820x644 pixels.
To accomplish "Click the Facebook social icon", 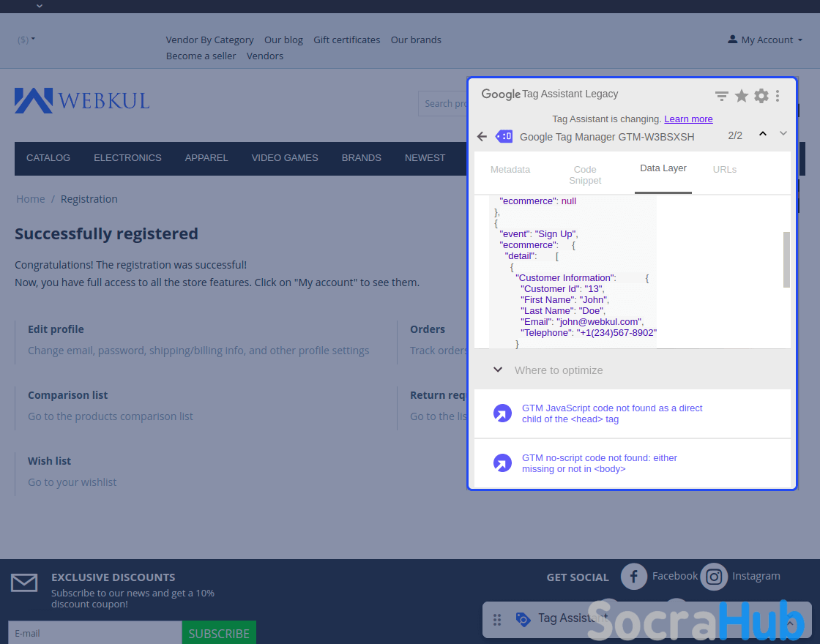I will (x=634, y=577).
